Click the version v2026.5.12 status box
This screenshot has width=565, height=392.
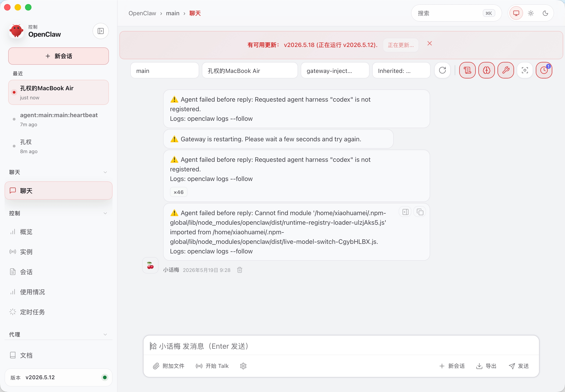[x=59, y=377]
